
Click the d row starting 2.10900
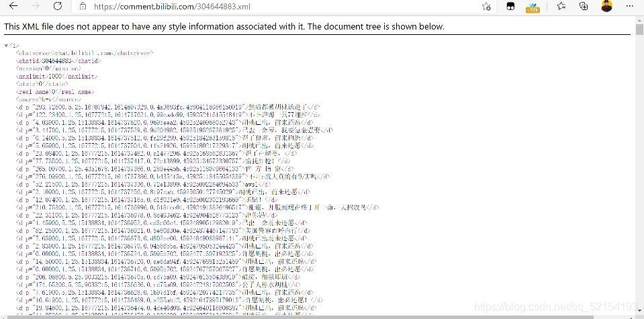coord(163,191)
